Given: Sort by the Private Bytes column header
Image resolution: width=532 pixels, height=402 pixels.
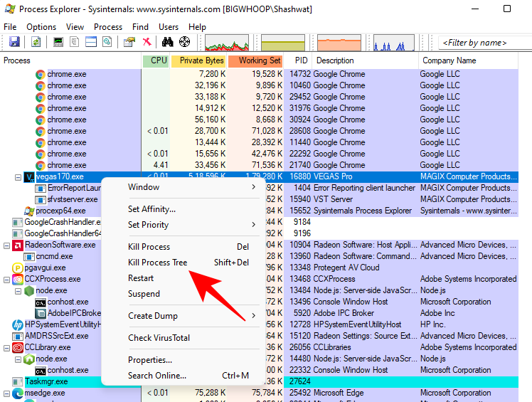Looking at the screenshot, I should [x=201, y=61].
